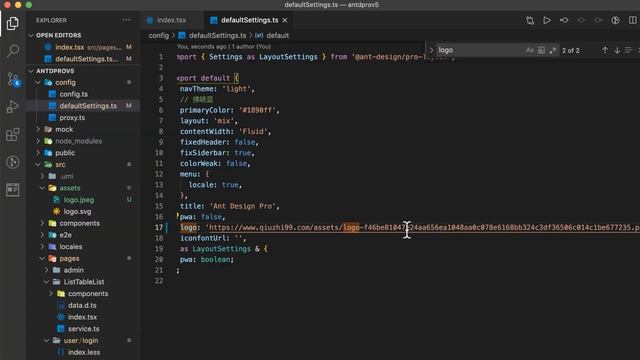Viewport: 640px width, 360px height.
Task: Click Find in Selection icon
Action: tap(629, 50)
